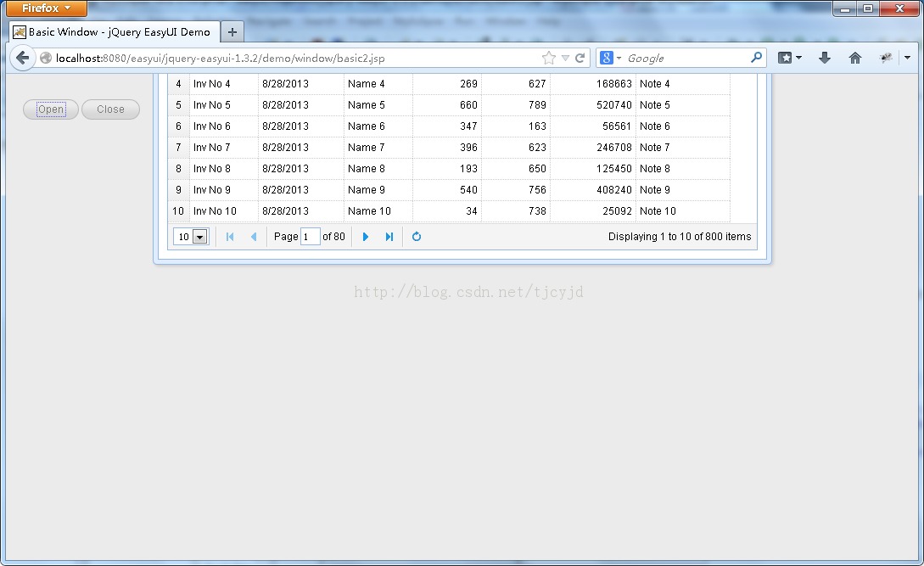Click value 168663 in row 4

[x=614, y=84]
